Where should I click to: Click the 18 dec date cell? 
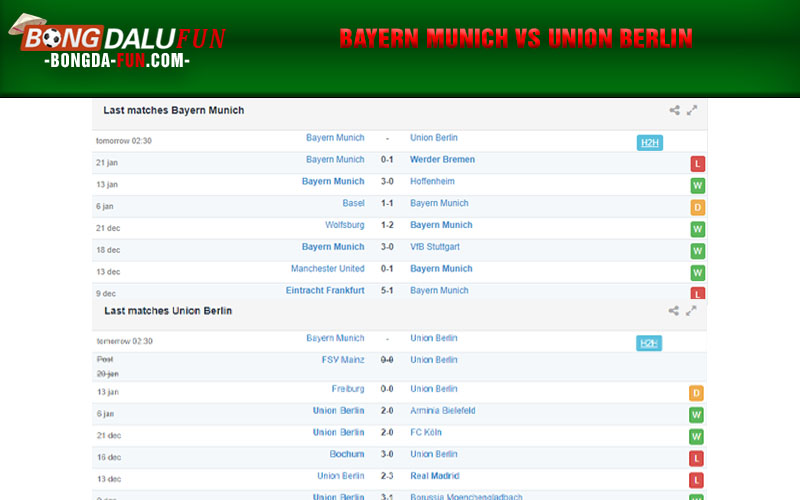108,250
